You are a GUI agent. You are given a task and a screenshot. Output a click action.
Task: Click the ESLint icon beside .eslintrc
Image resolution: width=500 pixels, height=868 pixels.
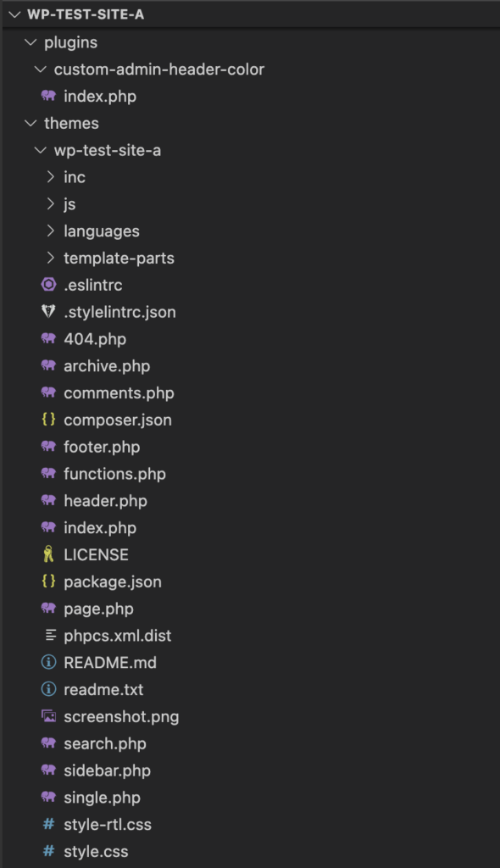(x=48, y=285)
